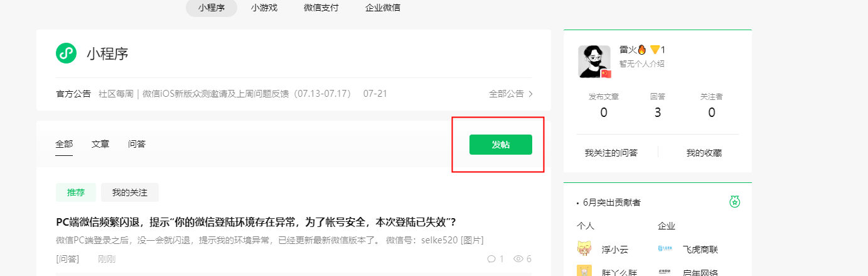868x276 pixels.
Task: Open the user avatar profile picture
Action: click(594, 62)
